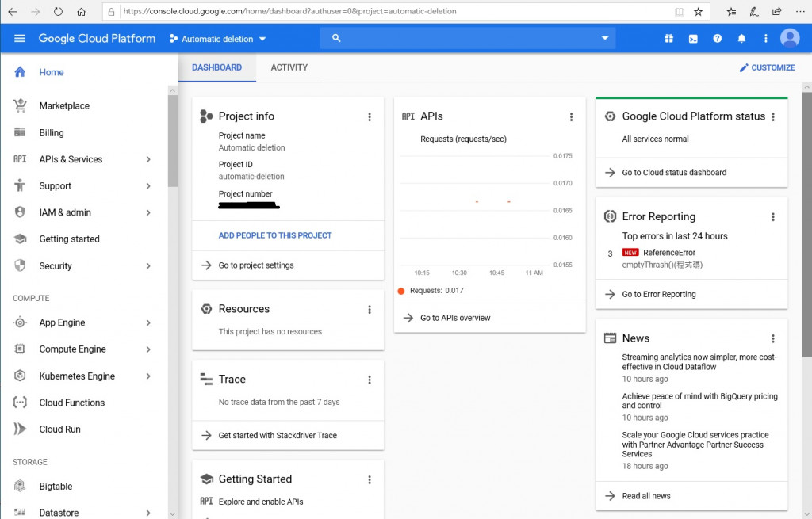Click the Home house icon in sidebar
The width and height of the screenshot is (812, 519).
pos(20,72)
